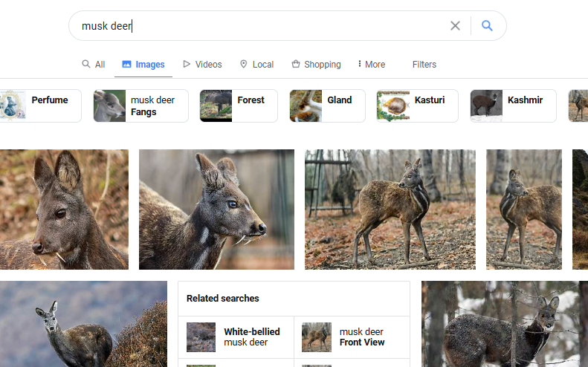Click the blue magnifier search icon
This screenshot has width=588, height=367.
[x=487, y=25]
